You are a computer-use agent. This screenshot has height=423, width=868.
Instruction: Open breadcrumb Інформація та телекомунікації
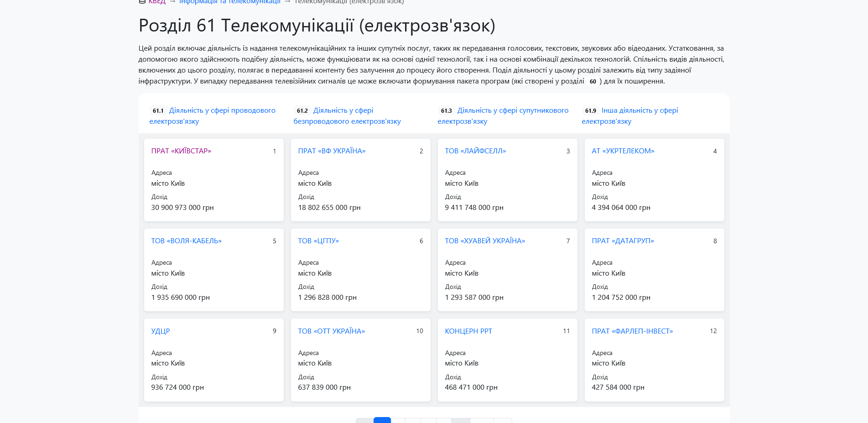point(229,2)
